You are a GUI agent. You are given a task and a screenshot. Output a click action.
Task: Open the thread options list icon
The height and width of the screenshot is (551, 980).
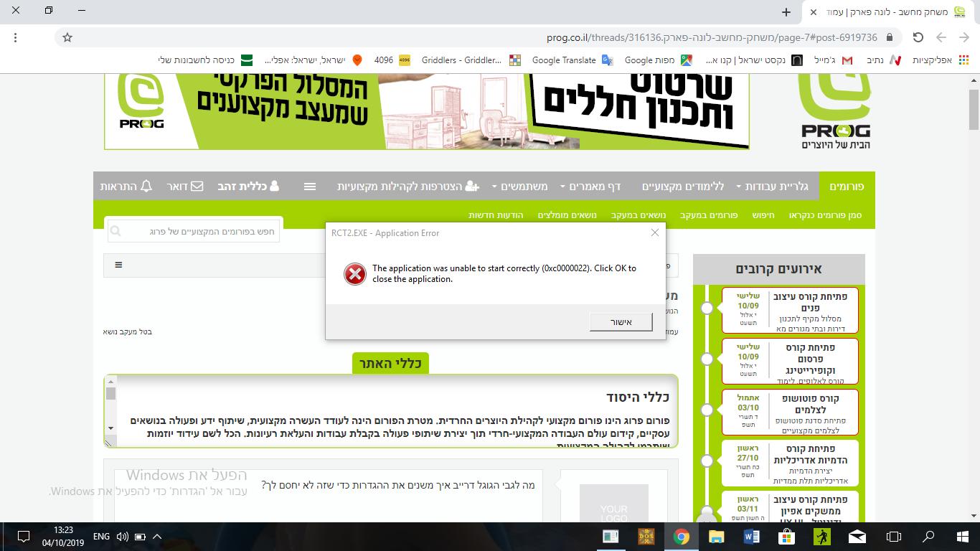pos(118,265)
